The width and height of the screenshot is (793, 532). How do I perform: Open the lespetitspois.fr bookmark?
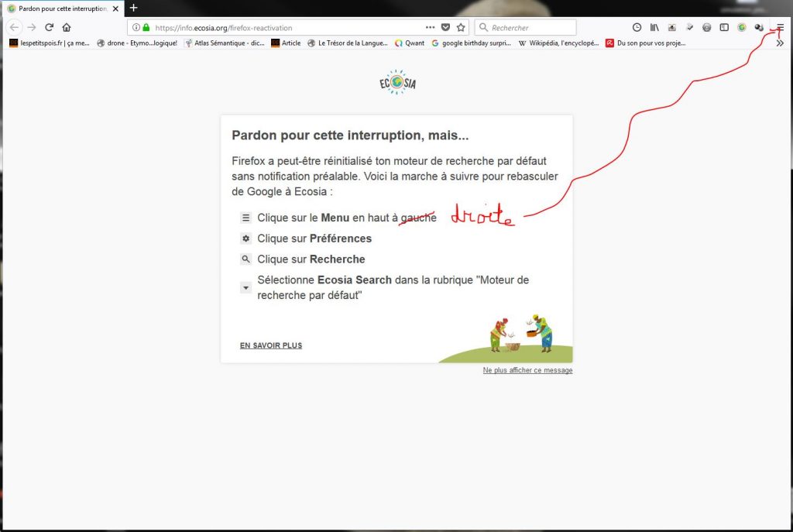point(50,43)
